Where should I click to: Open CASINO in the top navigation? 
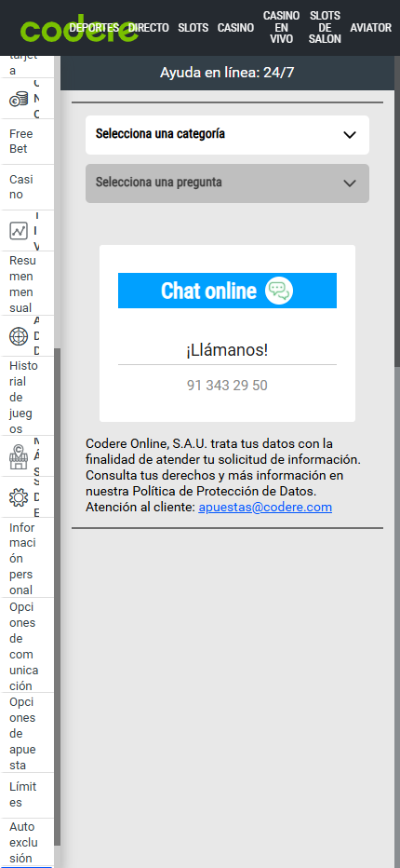[x=235, y=28]
